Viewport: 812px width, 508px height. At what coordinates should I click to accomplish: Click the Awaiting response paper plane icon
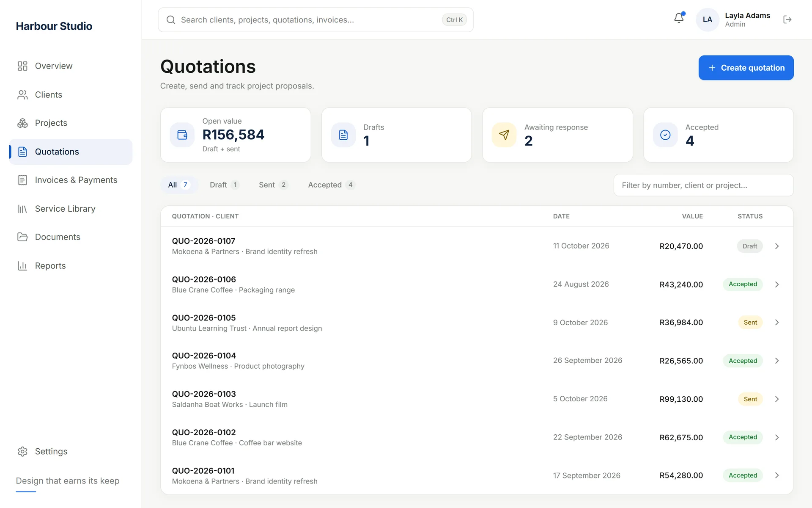504,135
